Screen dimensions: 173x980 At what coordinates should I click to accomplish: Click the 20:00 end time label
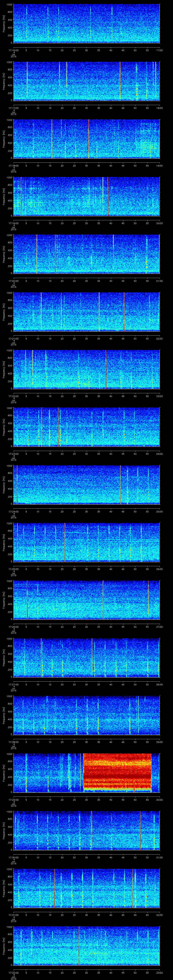(x=159, y=223)
